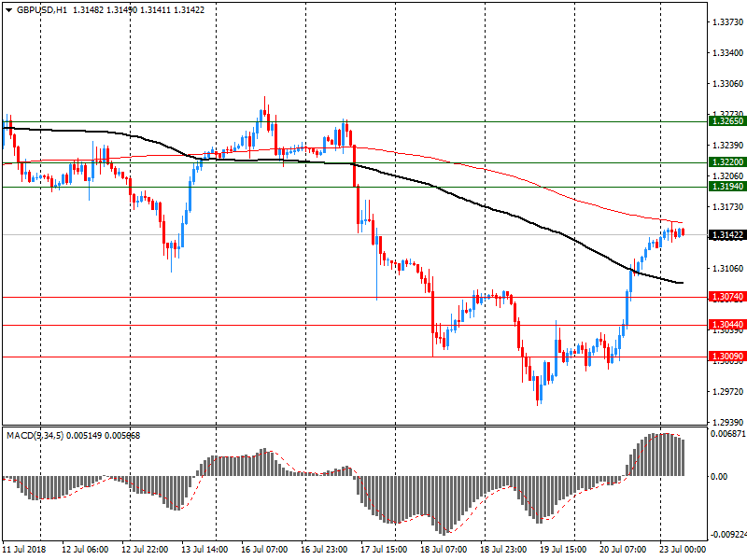
Task: Select the 1.32650 green resistance level label
Action: point(727,121)
